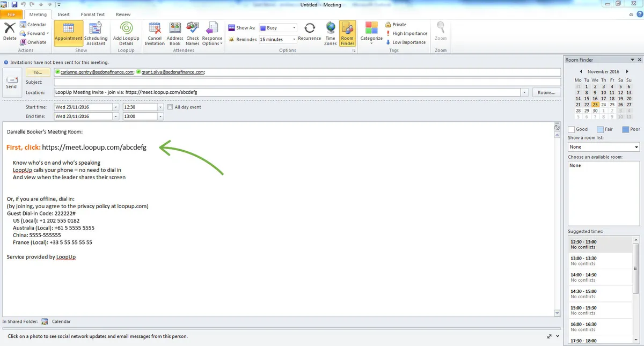Open the File tab
The height and width of the screenshot is (346, 644).
12,14
